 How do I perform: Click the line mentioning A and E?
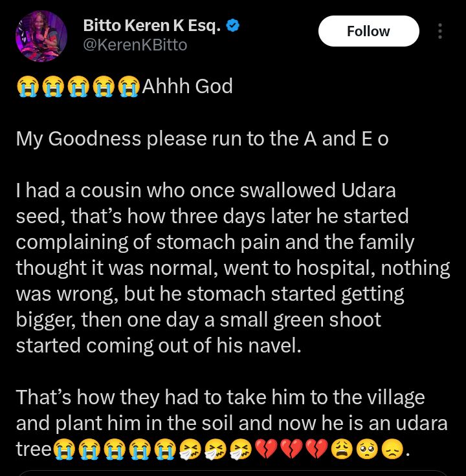pyautogui.click(x=202, y=138)
